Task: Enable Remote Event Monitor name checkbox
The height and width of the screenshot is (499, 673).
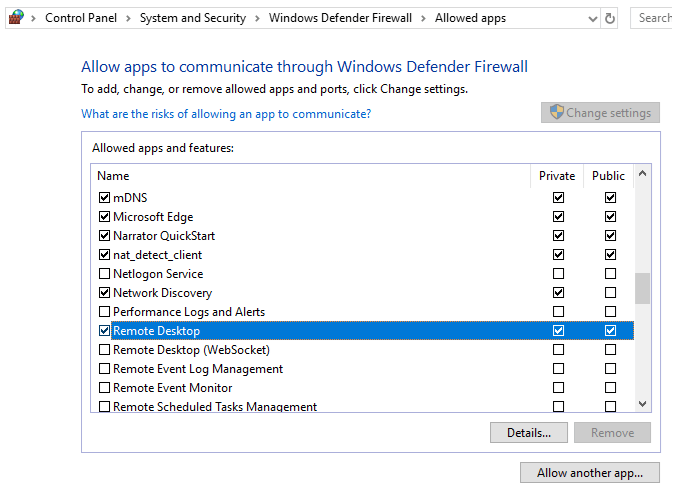Action: tap(104, 387)
